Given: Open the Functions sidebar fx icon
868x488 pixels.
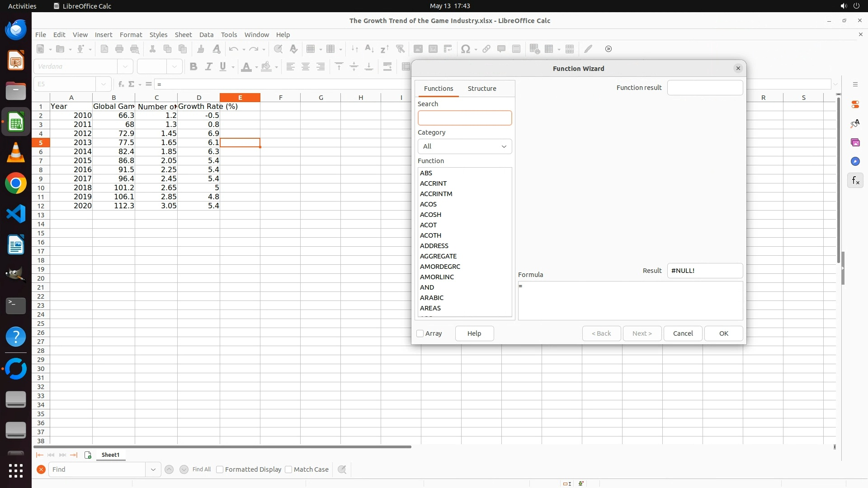Looking at the screenshot, I should [855, 181].
